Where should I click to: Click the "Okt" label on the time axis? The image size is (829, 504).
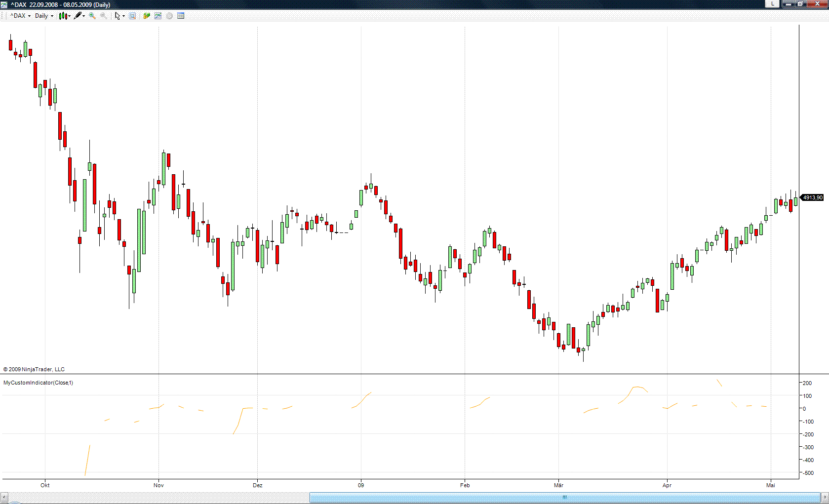[45, 485]
